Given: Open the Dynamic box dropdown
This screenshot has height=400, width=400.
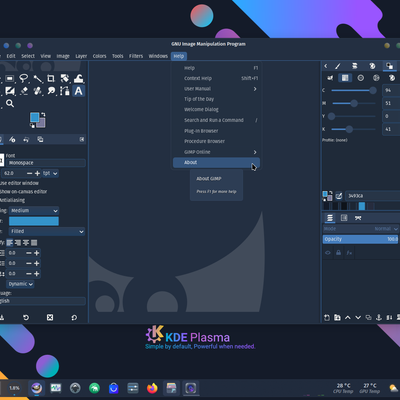Looking at the screenshot, I should coord(21,284).
